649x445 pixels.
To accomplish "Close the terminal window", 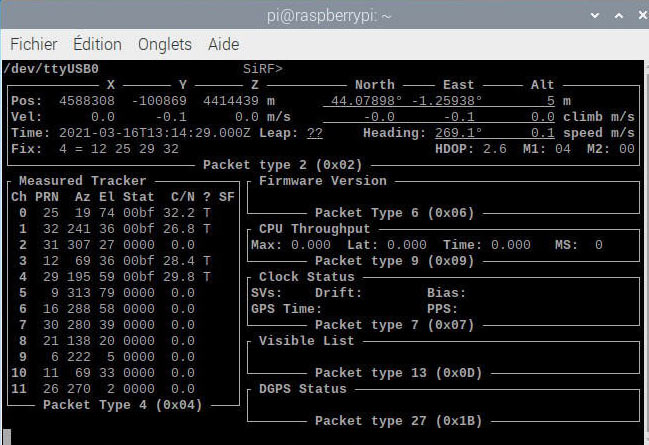I will [x=642, y=16].
